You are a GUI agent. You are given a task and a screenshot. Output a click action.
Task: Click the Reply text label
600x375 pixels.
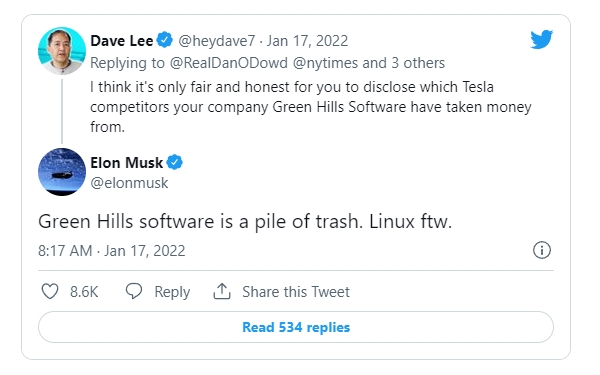172,292
